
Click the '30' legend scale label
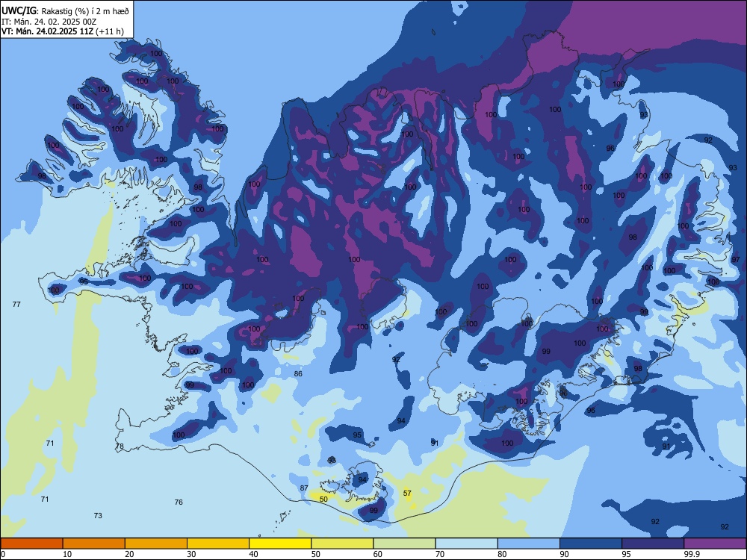tap(191, 554)
